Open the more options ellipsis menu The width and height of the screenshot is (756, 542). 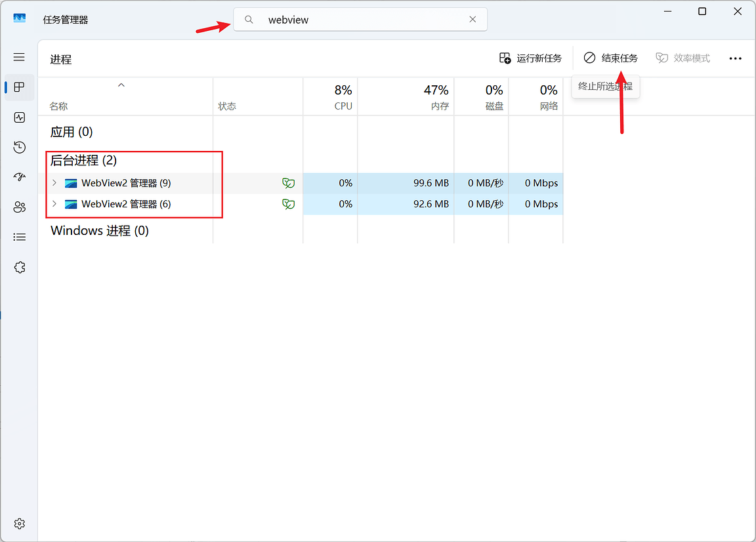point(735,58)
